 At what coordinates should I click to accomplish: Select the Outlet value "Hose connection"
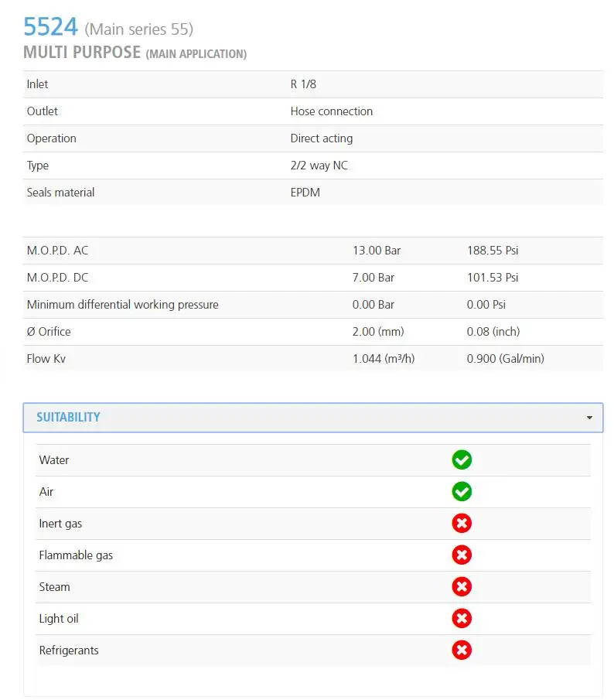(332, 111)
